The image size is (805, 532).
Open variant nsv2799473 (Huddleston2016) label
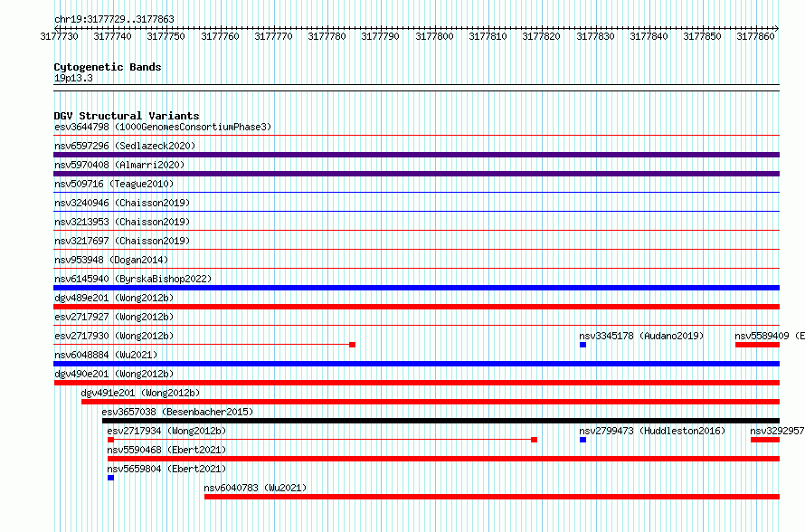[652, 431]
